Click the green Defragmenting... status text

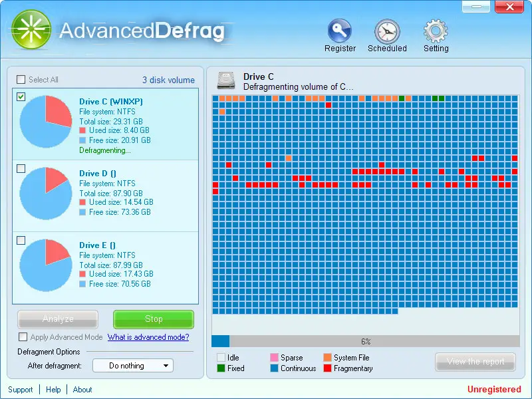pos(105,150)
